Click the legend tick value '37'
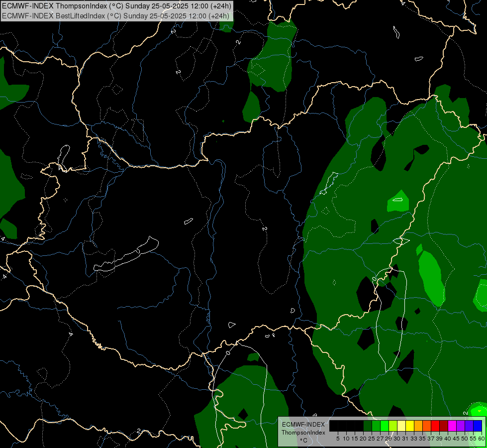This screenshot has width=487, height=448. [431, 439]
